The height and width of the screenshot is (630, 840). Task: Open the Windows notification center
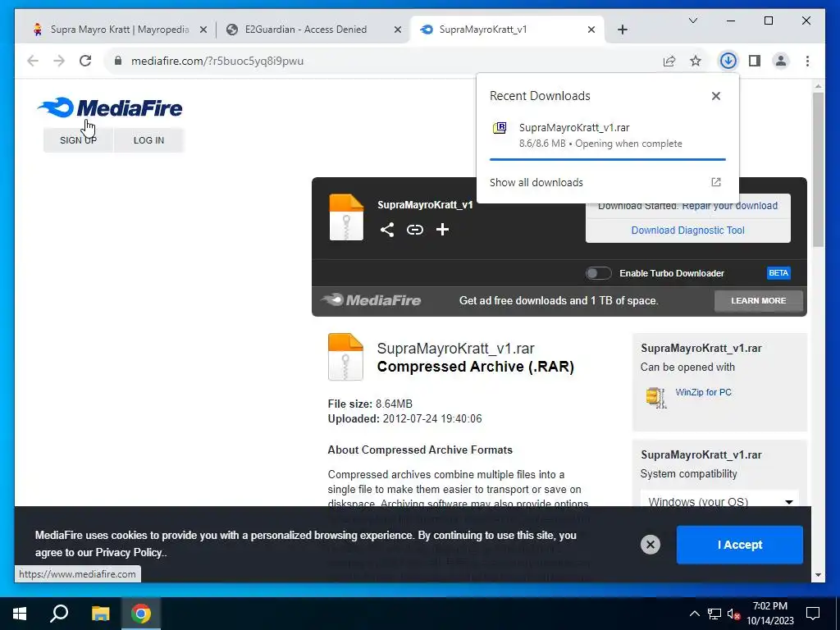(x=813, y=614)
